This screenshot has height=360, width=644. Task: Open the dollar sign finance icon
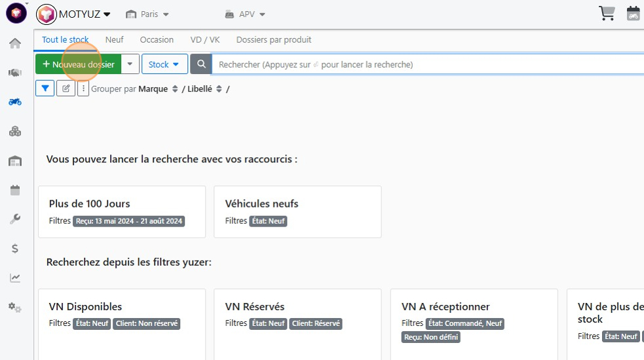[x=15, y=248]
